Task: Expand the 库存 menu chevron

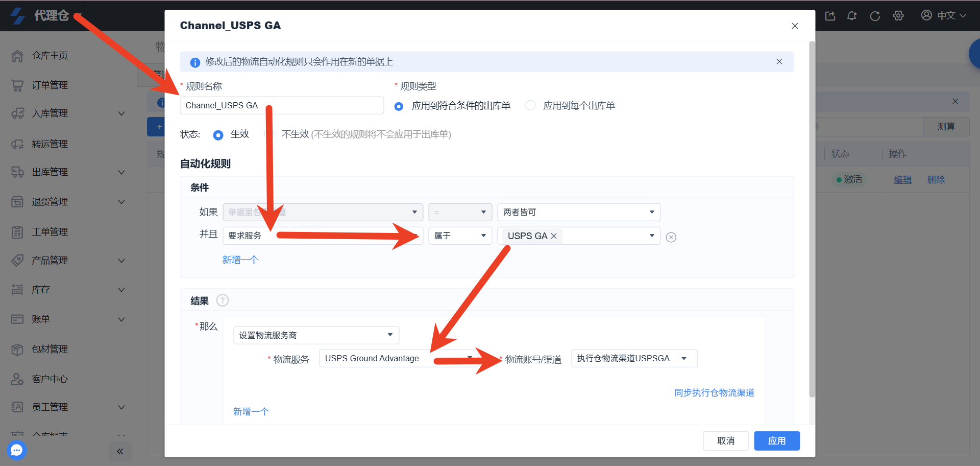Action: (x=121, y=290)
